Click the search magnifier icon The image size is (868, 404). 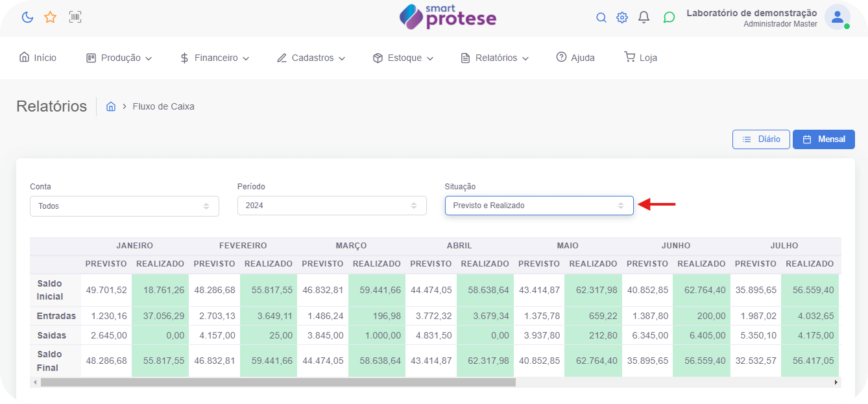point(601,18)
